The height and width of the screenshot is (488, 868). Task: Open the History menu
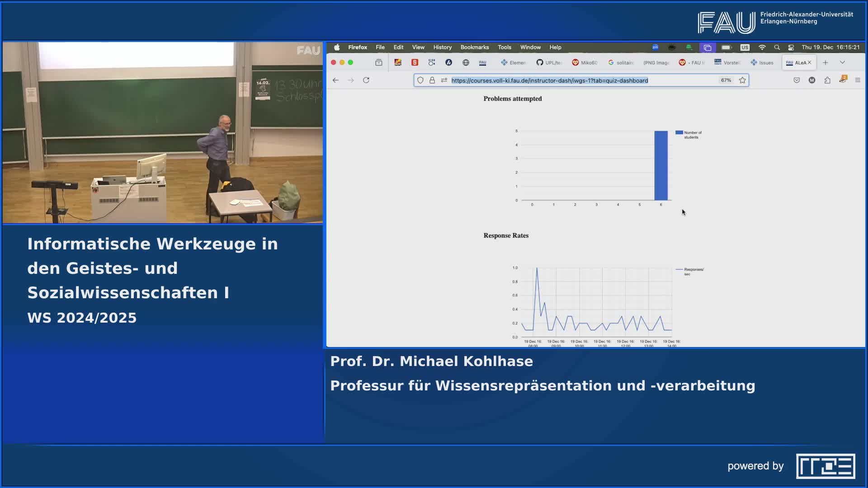pyautogui.click(x=442, y=47)
